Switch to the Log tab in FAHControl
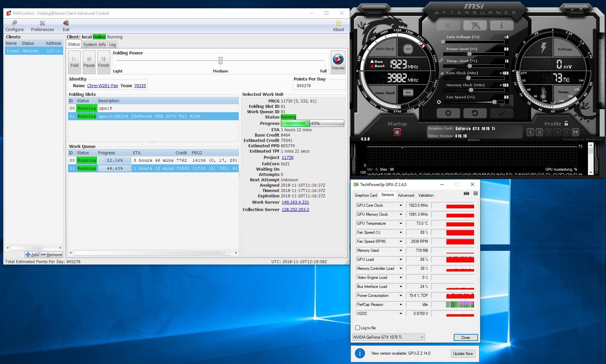 [x=113, y=44]
